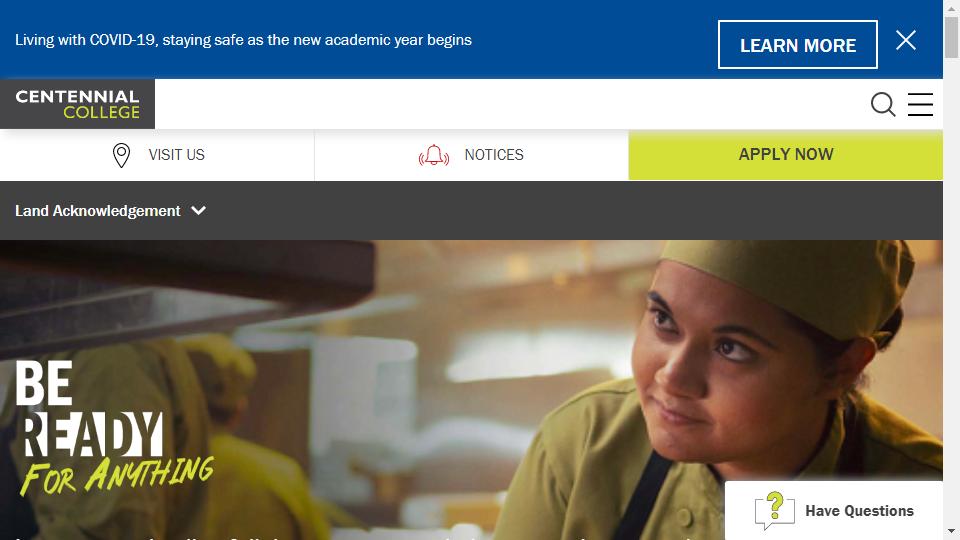Open the NOTICES tab
The width and height of the screenshot is (960, 540).
pos(471,155)
